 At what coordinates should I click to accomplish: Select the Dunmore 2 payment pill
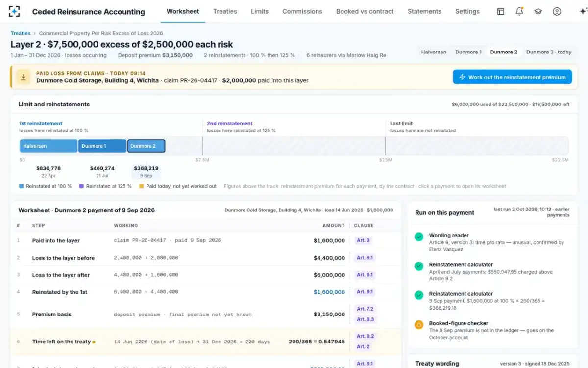click(504, 52)
